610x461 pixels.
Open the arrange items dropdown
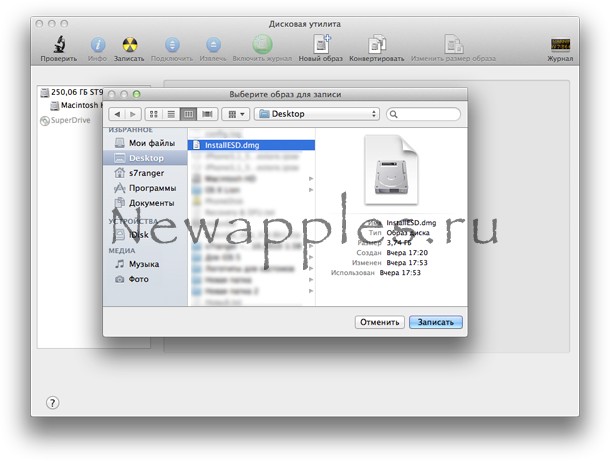(x=236, y=114)
